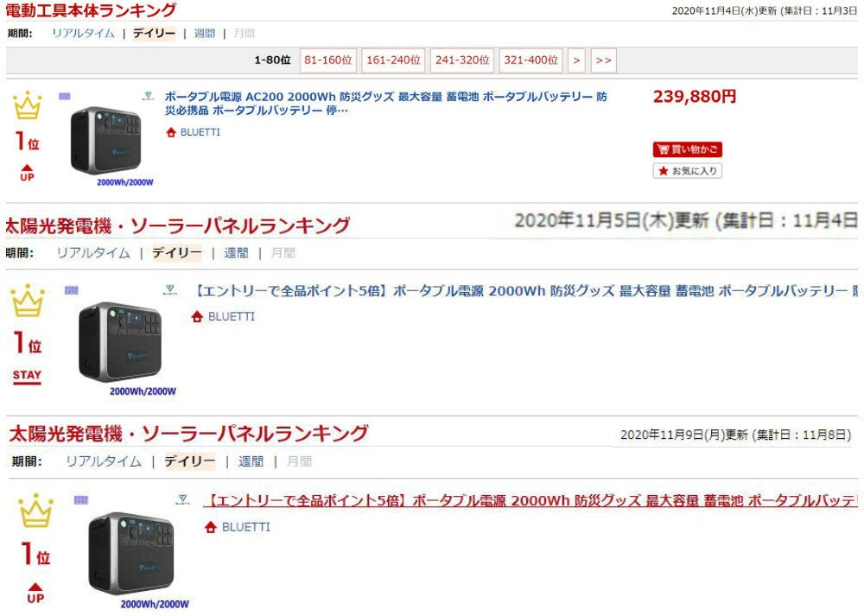The image size is (864, 616).
Task: Click the BLUETTI shop home icon in first listing
Action: (171, 132)
